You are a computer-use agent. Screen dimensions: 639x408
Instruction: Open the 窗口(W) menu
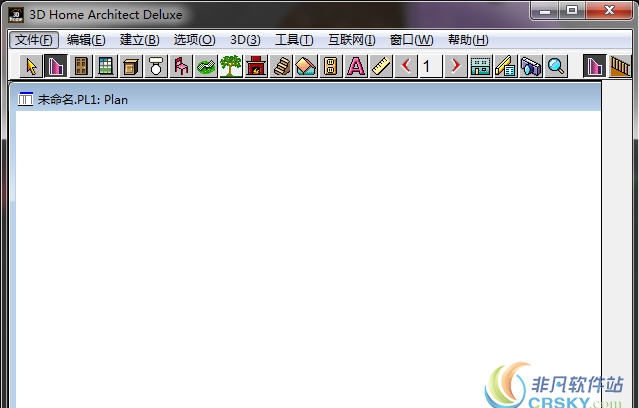(411, 40)
